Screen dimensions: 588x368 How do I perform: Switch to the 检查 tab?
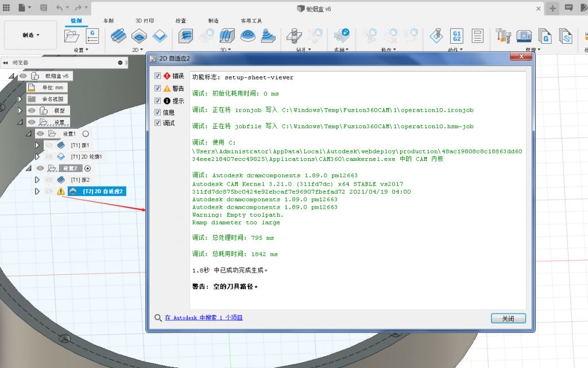[x=181, y=21]
